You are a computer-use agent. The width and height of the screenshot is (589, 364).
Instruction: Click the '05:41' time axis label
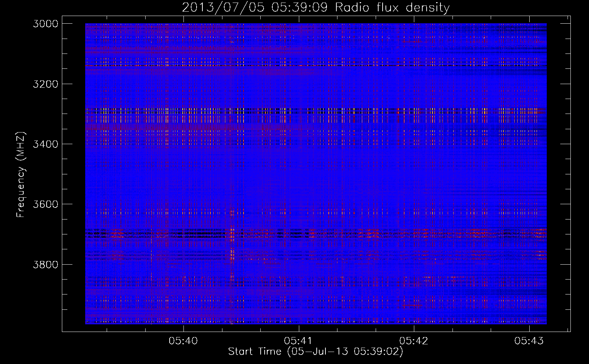299,341
